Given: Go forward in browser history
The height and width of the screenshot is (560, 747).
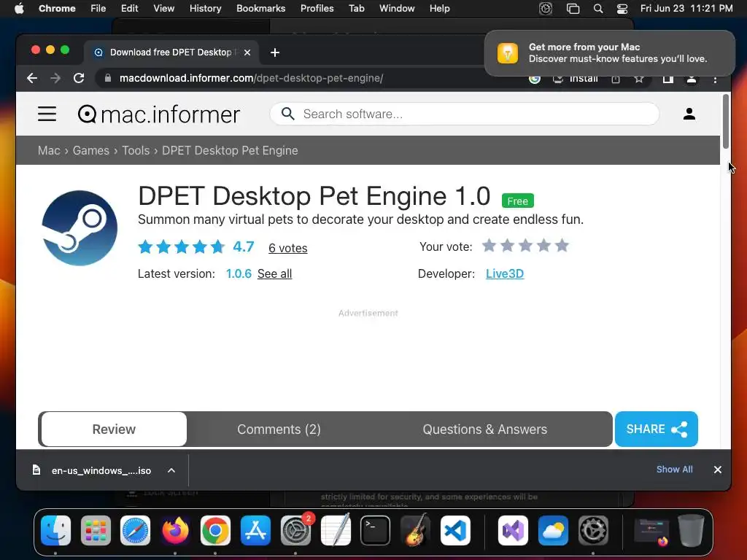Looking at the screenshot, I should point(55,78).
